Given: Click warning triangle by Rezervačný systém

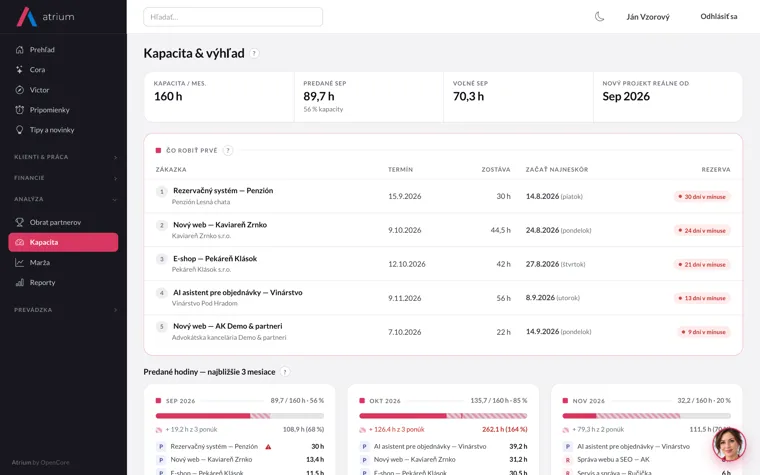Looking at the screenshot, I should click(268, 447).
